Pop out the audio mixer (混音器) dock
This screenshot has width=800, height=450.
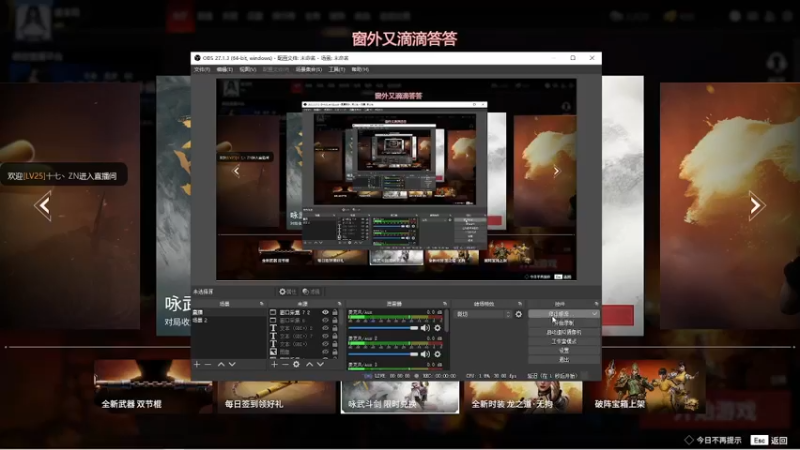coord(445,304)
